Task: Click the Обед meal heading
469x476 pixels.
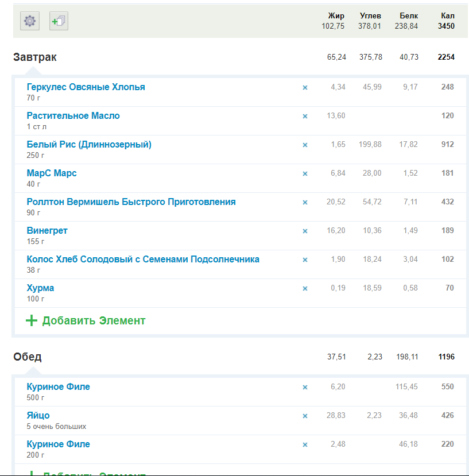Action: click(x=28, y=357)
